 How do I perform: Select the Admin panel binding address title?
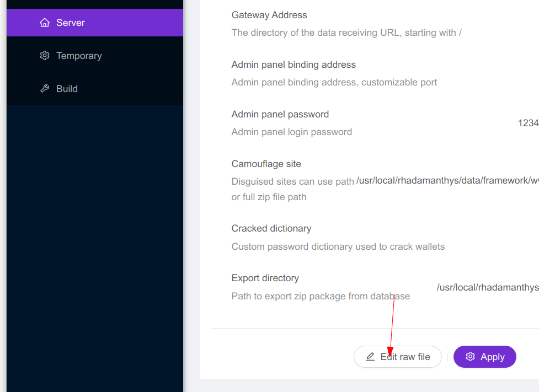(293, 65)
